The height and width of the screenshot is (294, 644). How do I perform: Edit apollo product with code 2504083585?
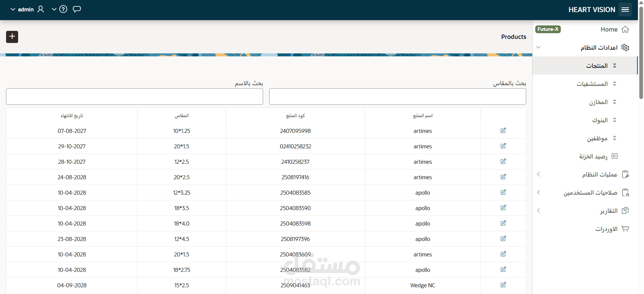point(503,192)
